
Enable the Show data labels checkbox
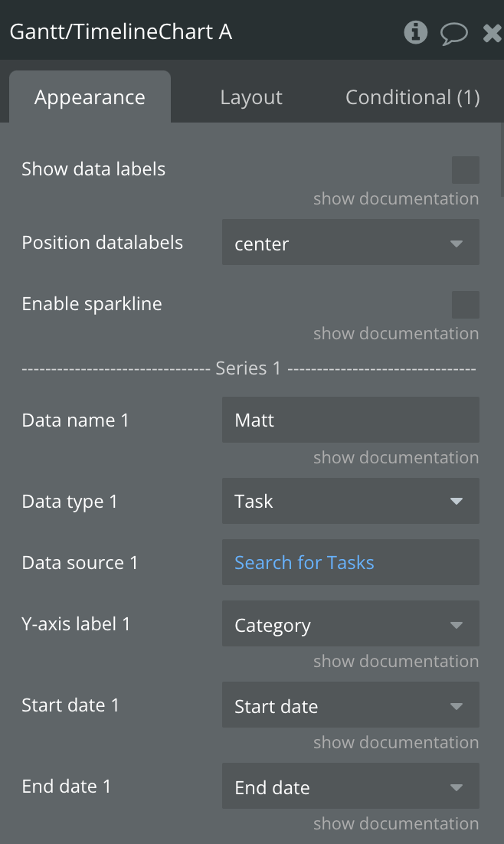pyautogui.click(x=465, y=170)
